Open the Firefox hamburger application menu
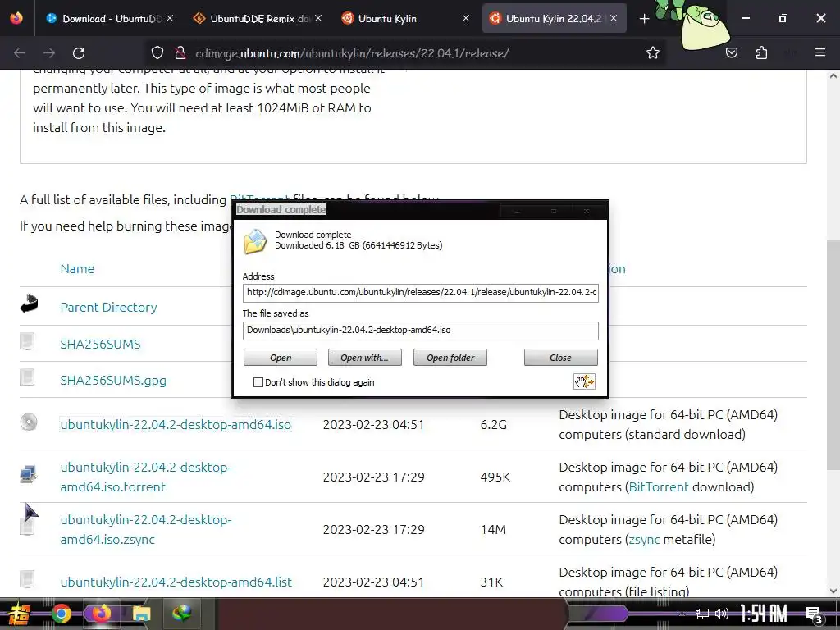The height and width of the screenshot is (630, 840). [820, 52]
